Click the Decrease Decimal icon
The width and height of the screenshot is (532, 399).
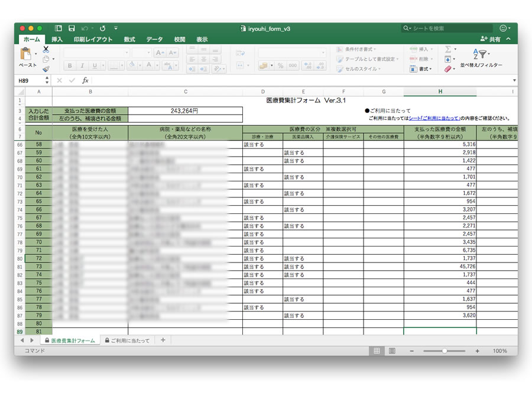point(320,66)
